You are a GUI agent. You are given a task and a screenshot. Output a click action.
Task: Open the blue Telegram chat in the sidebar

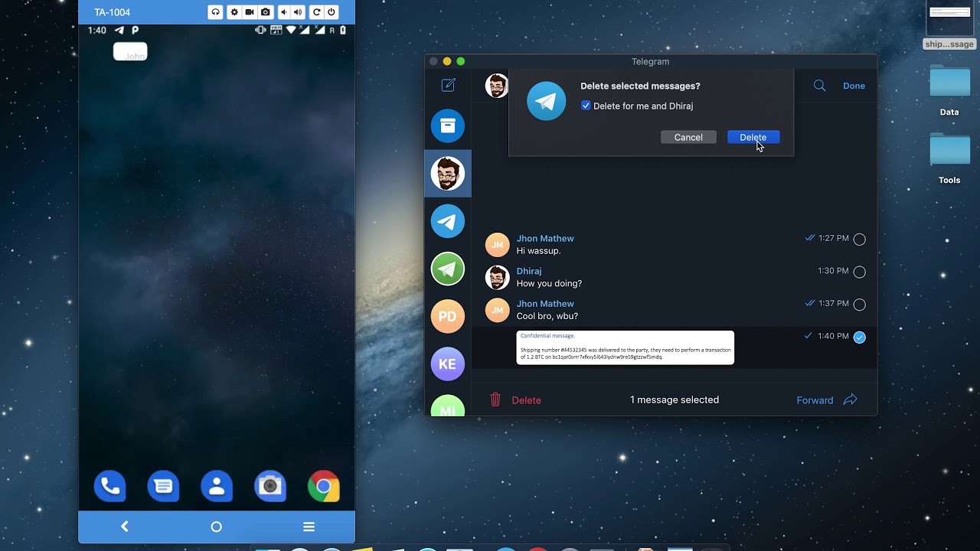pyautogui.click(x=448, y=222)
